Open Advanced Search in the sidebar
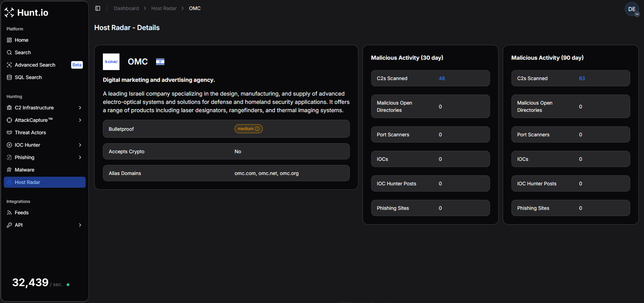644x303 pixels. [x=45, y=65]
